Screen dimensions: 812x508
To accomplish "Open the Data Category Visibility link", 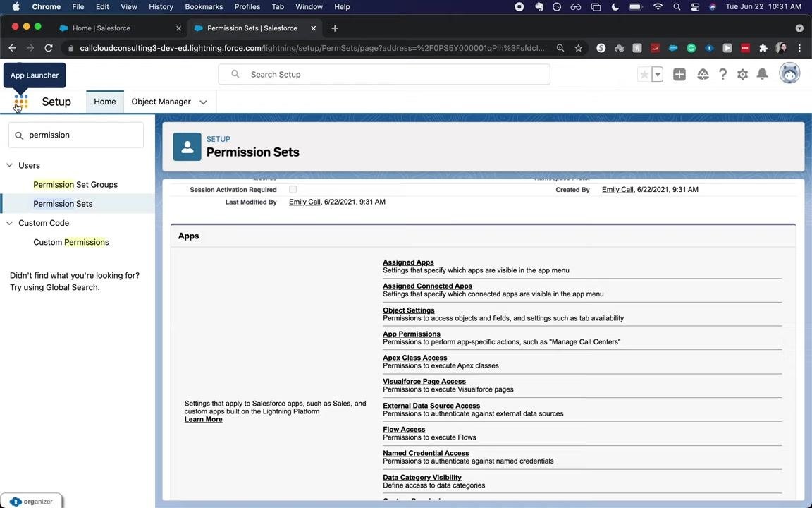I will [x=422, y=478].
